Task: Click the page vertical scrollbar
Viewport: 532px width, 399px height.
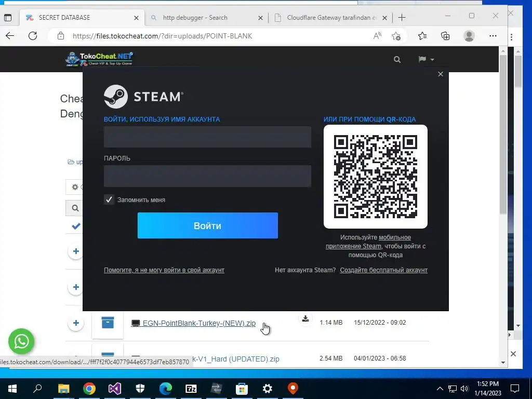Action: tap(503, 136)
